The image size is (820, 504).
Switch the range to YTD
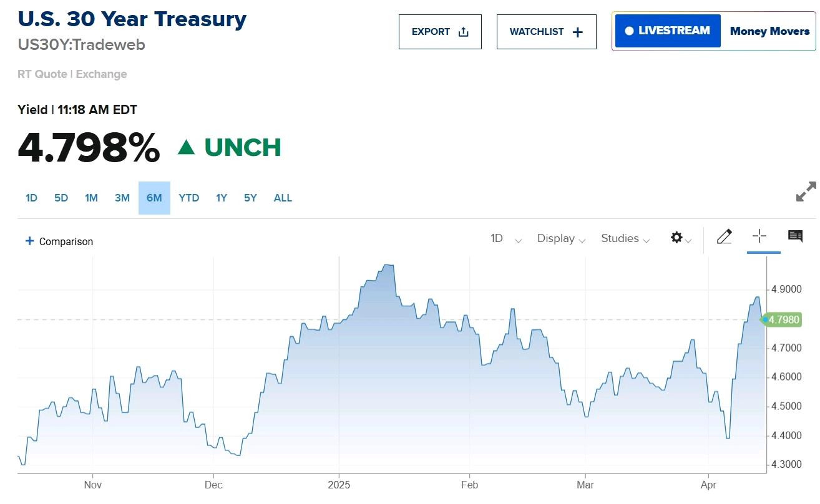[x=188, y=198]
